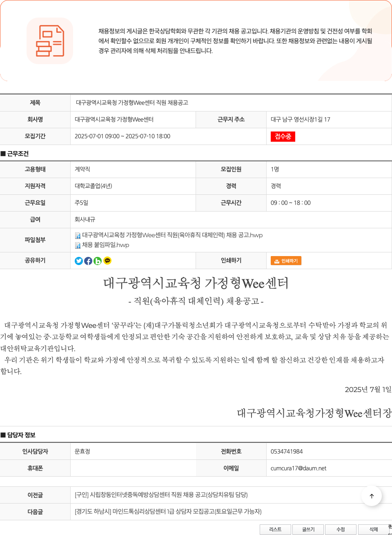Click the work hours 09 : 00 ~ 18 : 00

click(291, 203)
